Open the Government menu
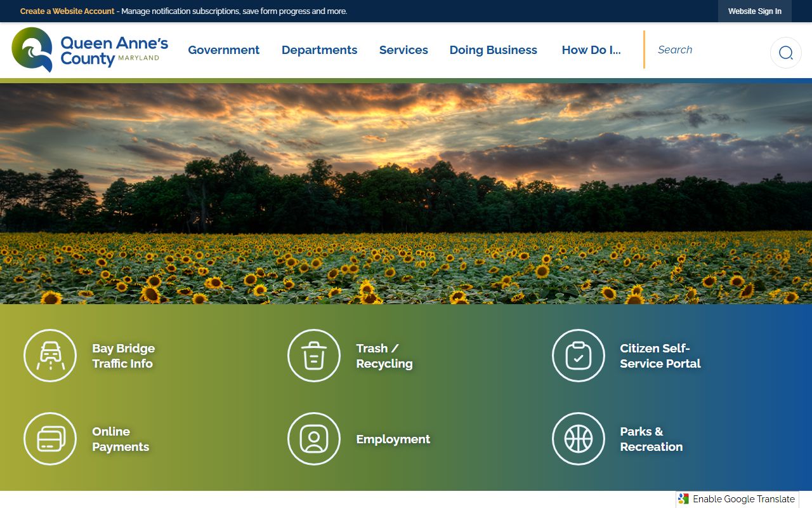The image size is (812, 508). (224, 50)
